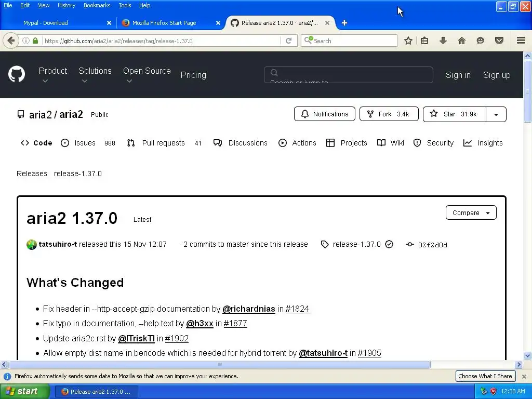Open the Star list dropdown arrow

point(496,114)
